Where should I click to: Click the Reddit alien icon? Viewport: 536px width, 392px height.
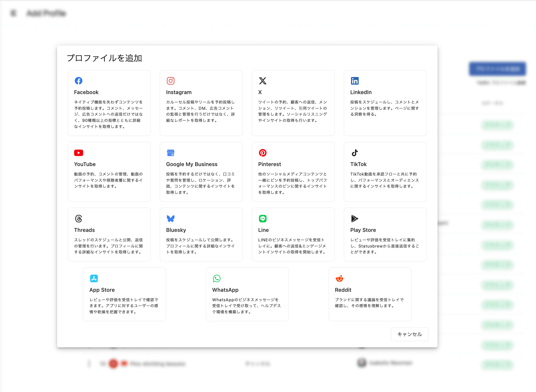(339, 278)
